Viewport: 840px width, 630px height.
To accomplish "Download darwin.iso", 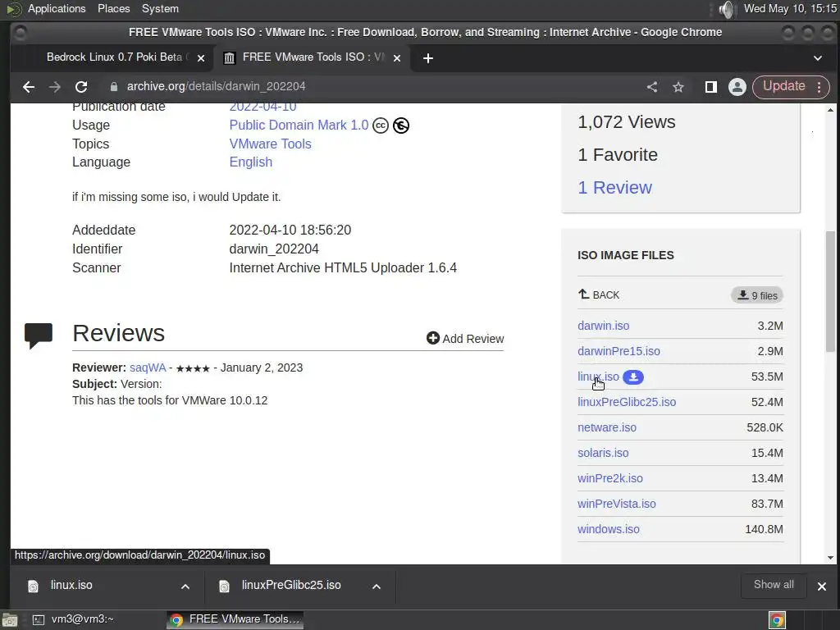I will pyautogui.click(x=603, y=326).
